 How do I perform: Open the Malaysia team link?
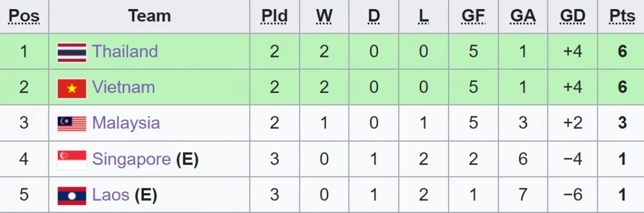[x=126, y=123]
